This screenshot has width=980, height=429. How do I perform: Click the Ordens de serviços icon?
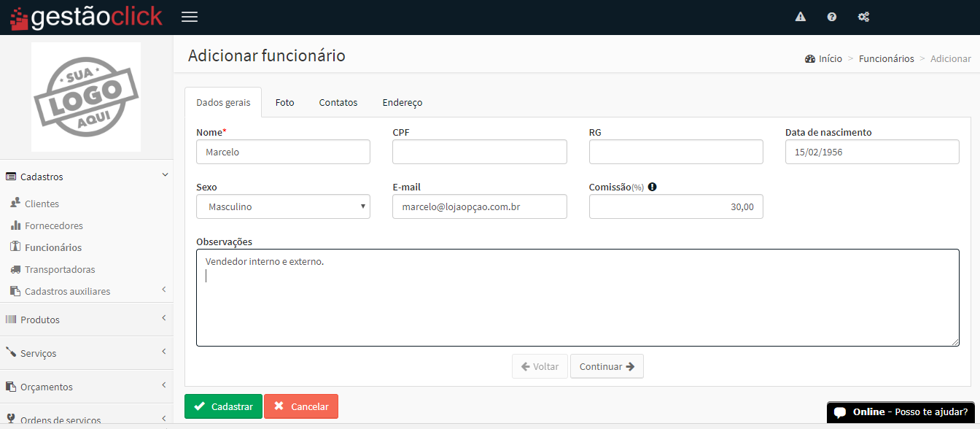(x=11, y=420)
